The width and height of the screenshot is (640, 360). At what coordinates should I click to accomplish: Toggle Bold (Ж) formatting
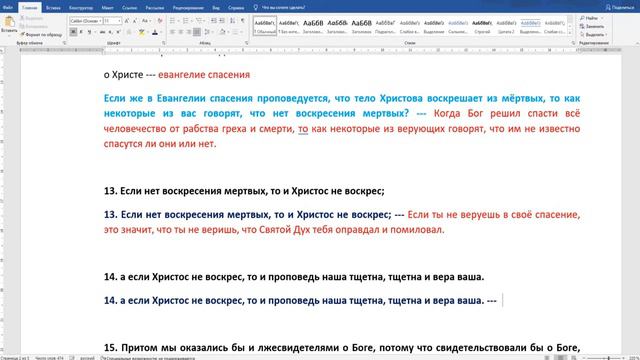(73, 32)
